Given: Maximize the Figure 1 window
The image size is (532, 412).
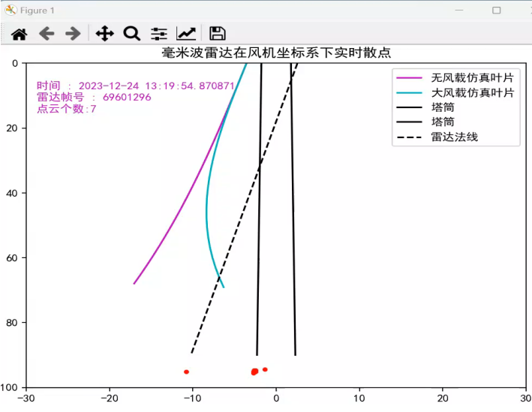Looking at the screenshot, I should coord(497,11).
